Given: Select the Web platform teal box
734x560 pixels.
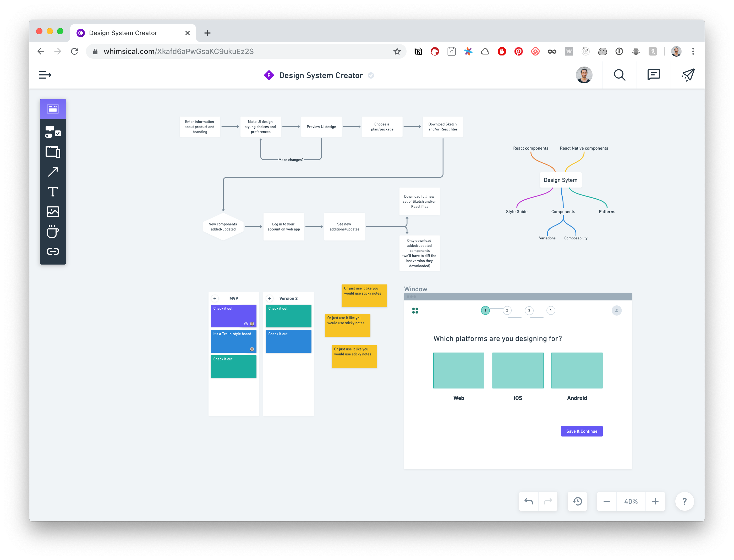Looking at the screenshot, I should 459,370.
